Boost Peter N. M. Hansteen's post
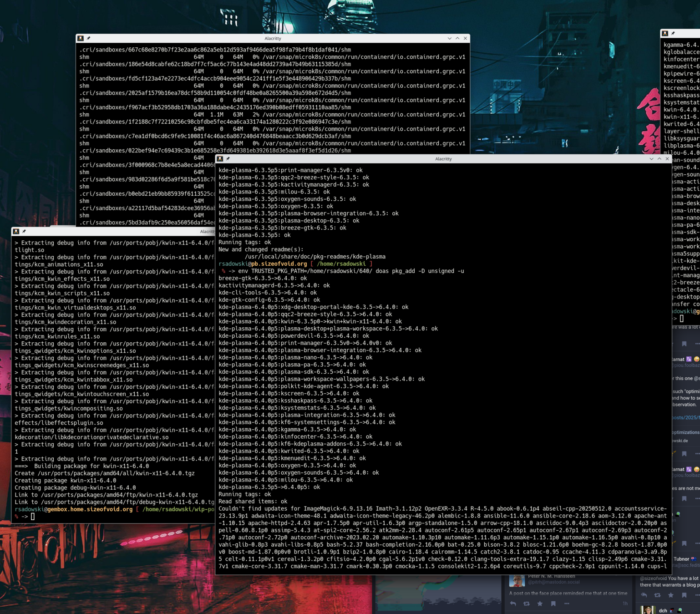The image size is (700, 614). pos(526,604)
